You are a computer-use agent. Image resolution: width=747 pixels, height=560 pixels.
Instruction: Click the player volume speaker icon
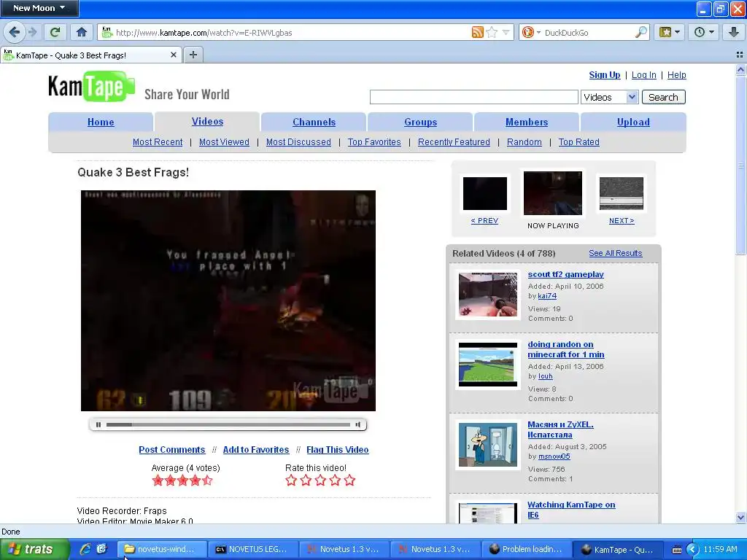[357, 425]
